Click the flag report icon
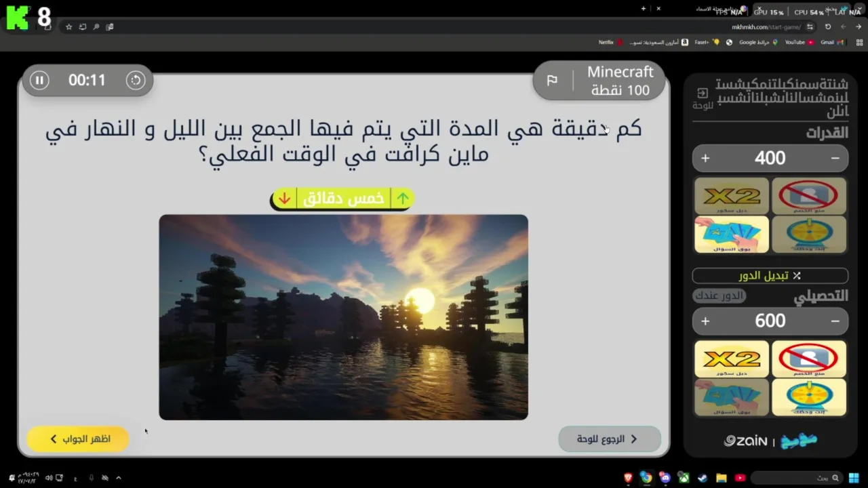 coord(552,81)
